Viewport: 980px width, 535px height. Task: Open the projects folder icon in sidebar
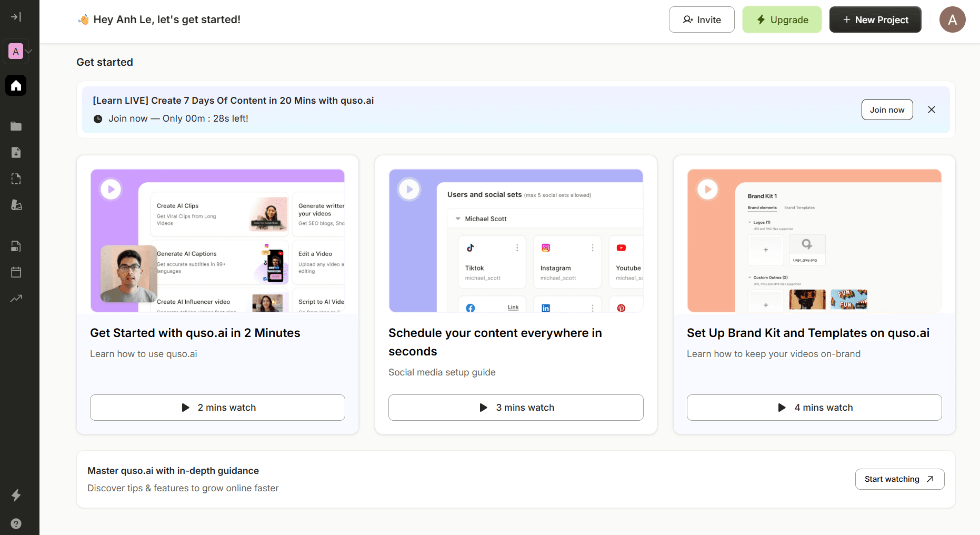coord(16,126)
